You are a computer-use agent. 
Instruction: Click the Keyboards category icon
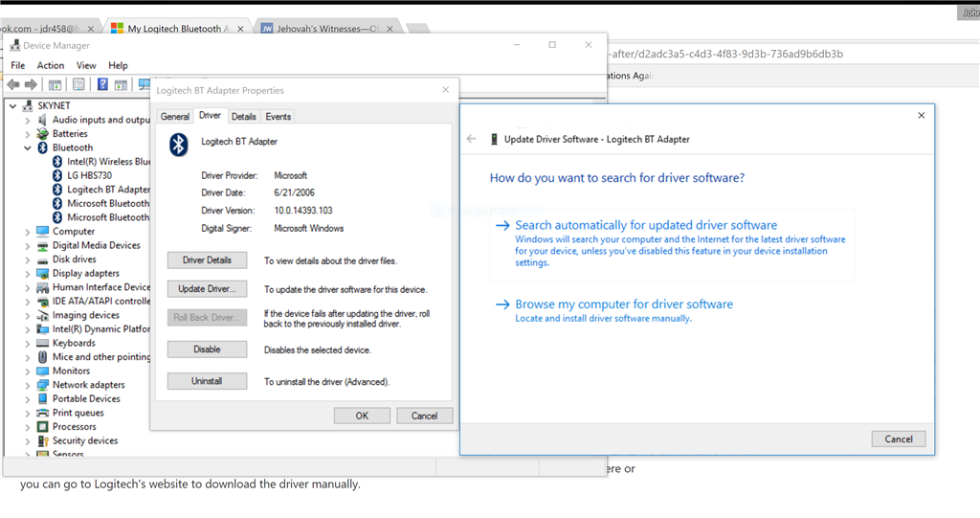pos(42,343)
